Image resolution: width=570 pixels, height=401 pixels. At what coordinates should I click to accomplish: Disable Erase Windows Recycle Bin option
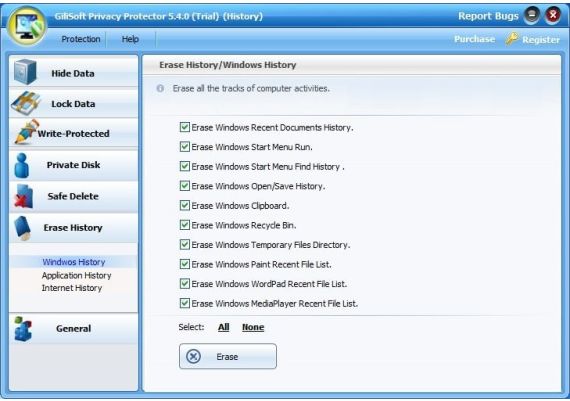click(x=185, y=225)
